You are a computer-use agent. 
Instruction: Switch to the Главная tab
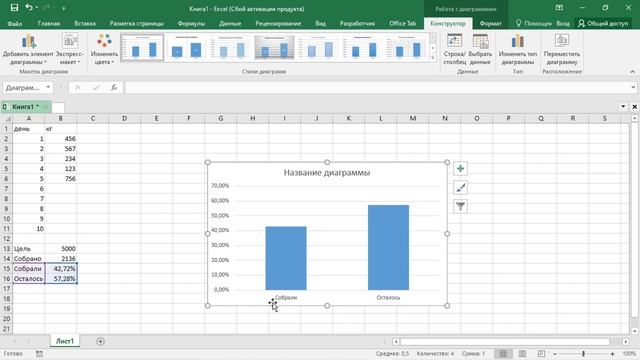click(x=49, y=23)
